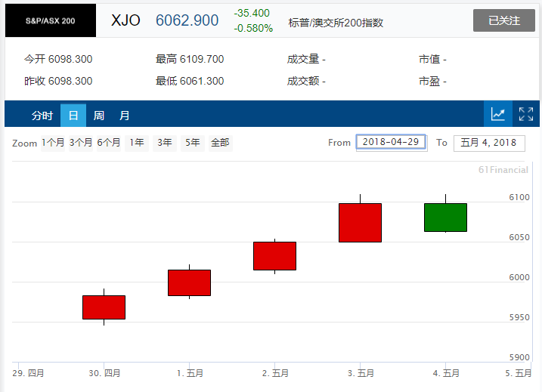
Task: Click the percent change -0.580%
Action: (253, 28)
